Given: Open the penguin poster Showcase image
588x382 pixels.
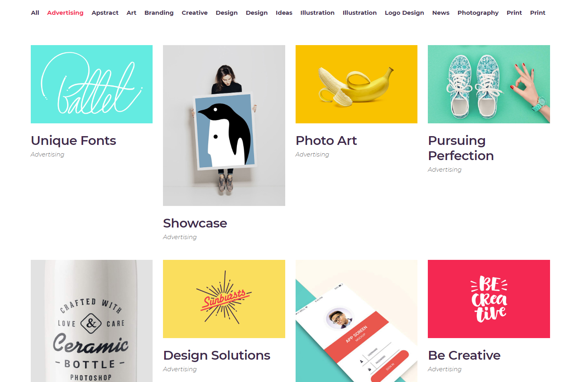Looking at the screenshot, I should coord(224,125).
